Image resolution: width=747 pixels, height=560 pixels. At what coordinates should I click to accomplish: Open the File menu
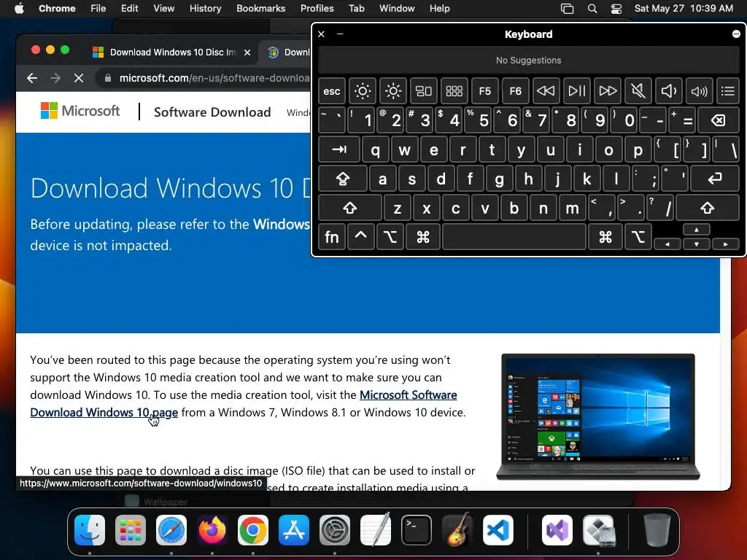[98, 8]
